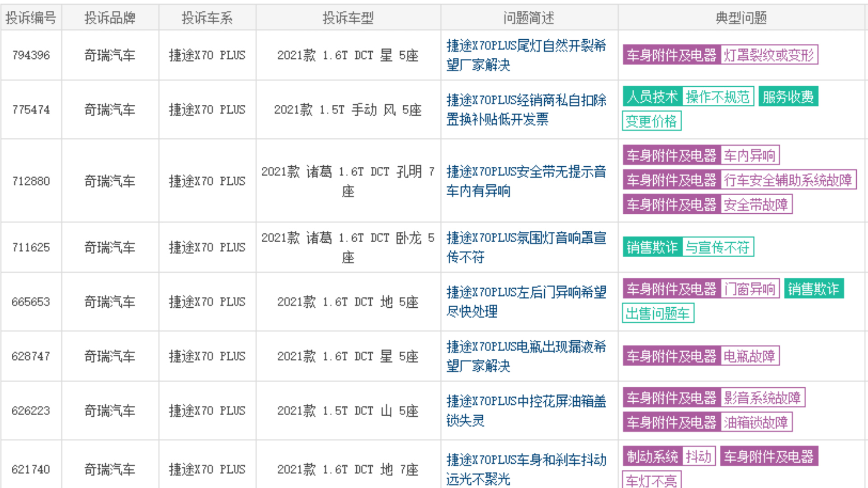Image resolution: width=868 pixels, height=488 pixels.
Task: Click the 抖动 tag next to 制动系统
Action: [x=698, y=456]
